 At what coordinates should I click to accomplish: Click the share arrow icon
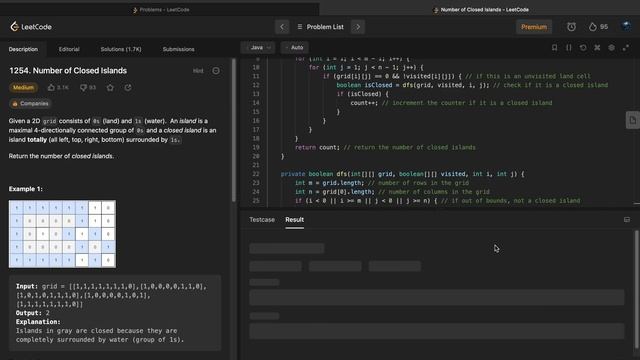[128, 88]
